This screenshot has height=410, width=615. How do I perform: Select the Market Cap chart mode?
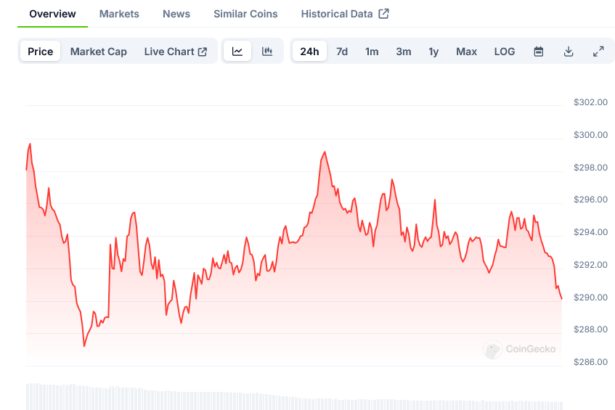pos(99,52)
